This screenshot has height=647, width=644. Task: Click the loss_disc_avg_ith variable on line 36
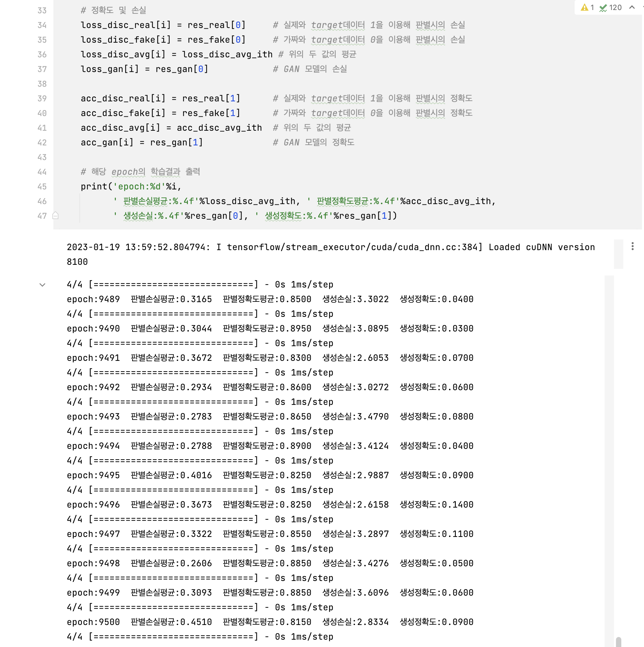tap(227, 55)
